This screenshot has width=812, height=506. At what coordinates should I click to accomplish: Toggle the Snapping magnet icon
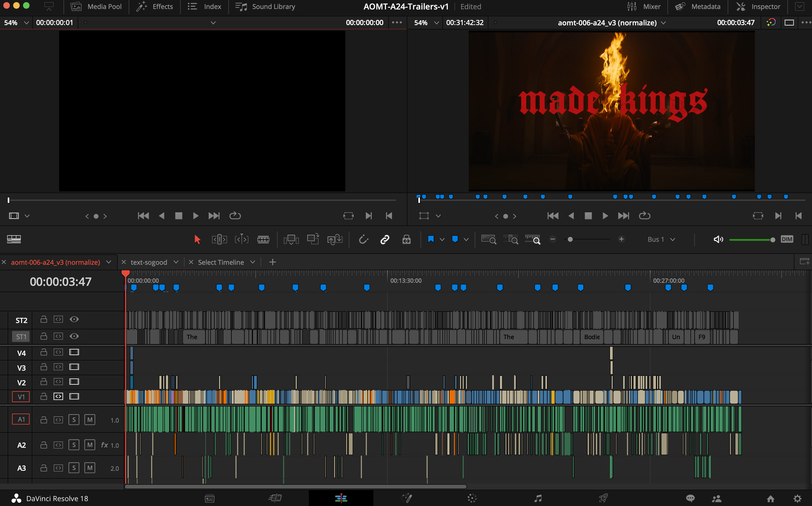(363, 239)
